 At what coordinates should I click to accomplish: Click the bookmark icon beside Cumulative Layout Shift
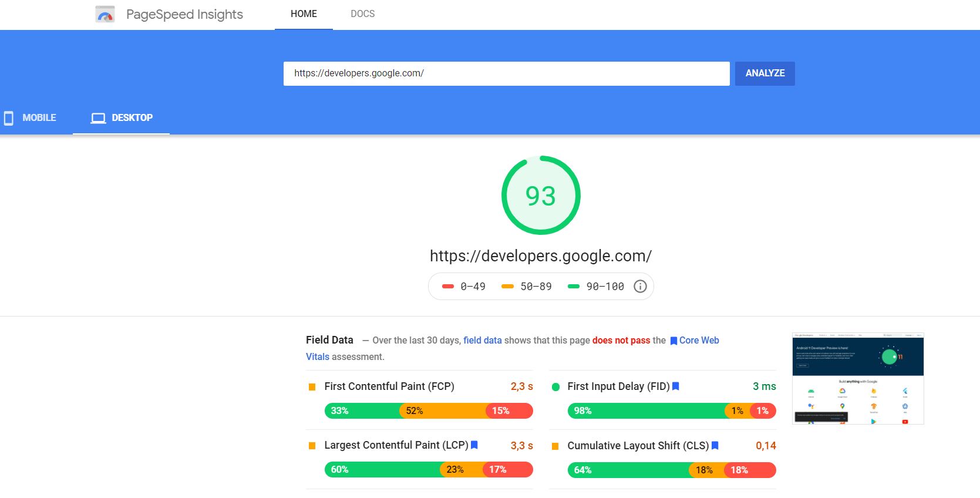point(715,446)
